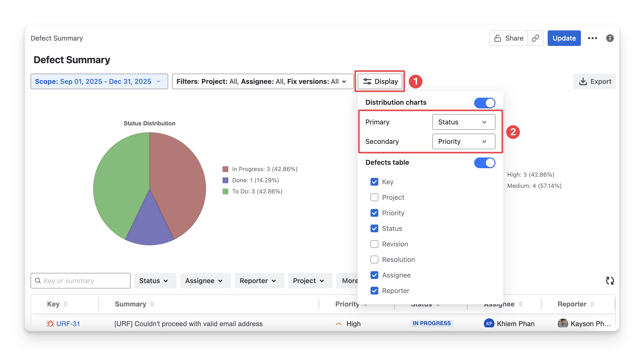Click the red bug icon beside URF-31

(50, 323)
